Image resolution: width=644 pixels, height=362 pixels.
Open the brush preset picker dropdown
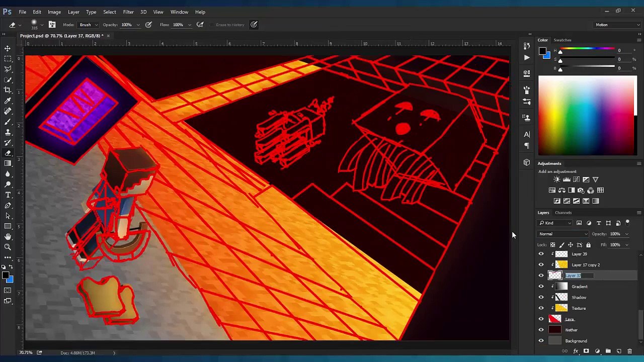coord(42,25)
